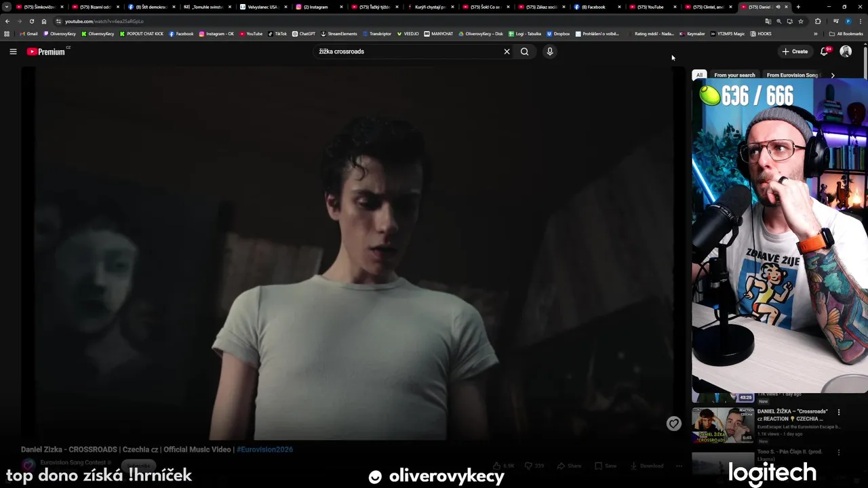The width and height of the screenshot is (868, 488).
Task: Open the YouTube hamburger guide menu
Action: click(x=13, y=52)
